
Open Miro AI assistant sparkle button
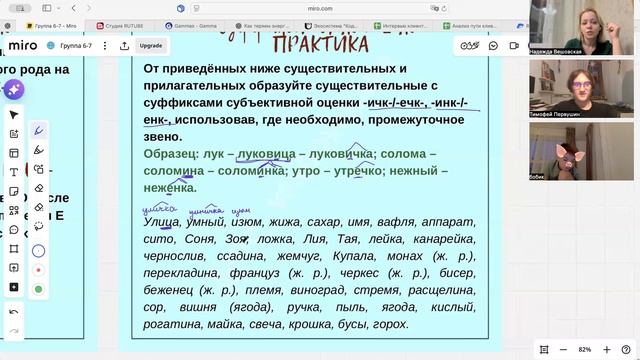point(14,90)
